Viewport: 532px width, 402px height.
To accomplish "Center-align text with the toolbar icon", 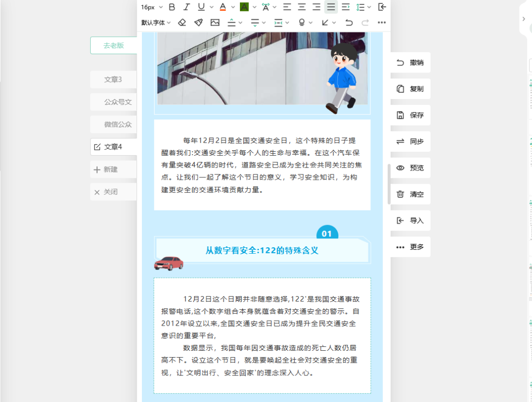I will coord(301,7).
